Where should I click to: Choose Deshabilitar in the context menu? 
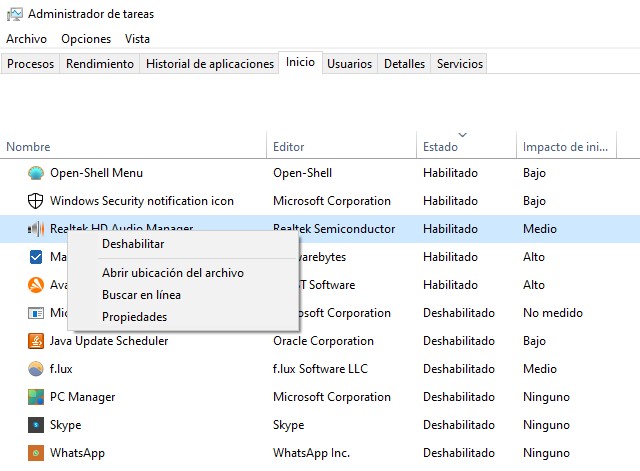[x=184, y=244]
